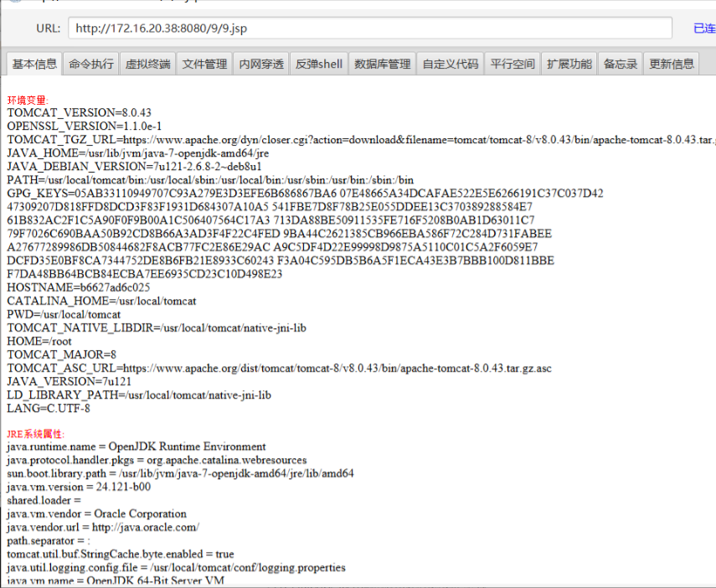Open the 反弹shell tab
716x588 pixels.
point(319,64)
